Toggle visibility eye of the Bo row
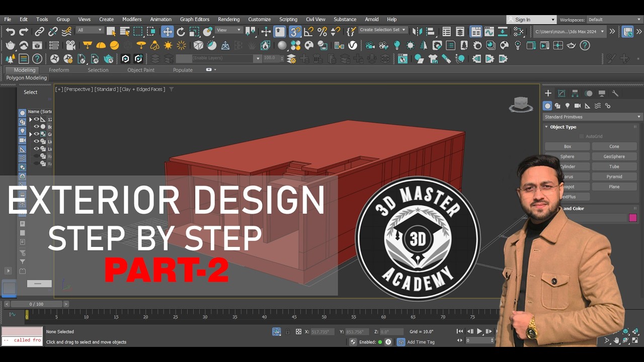 tap(36, 127)
